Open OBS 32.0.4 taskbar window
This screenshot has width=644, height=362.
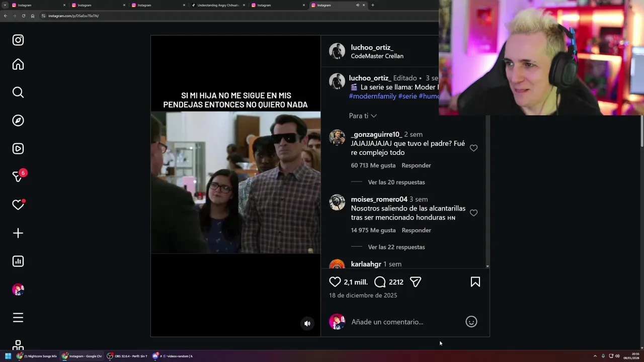tap(127, 356)
